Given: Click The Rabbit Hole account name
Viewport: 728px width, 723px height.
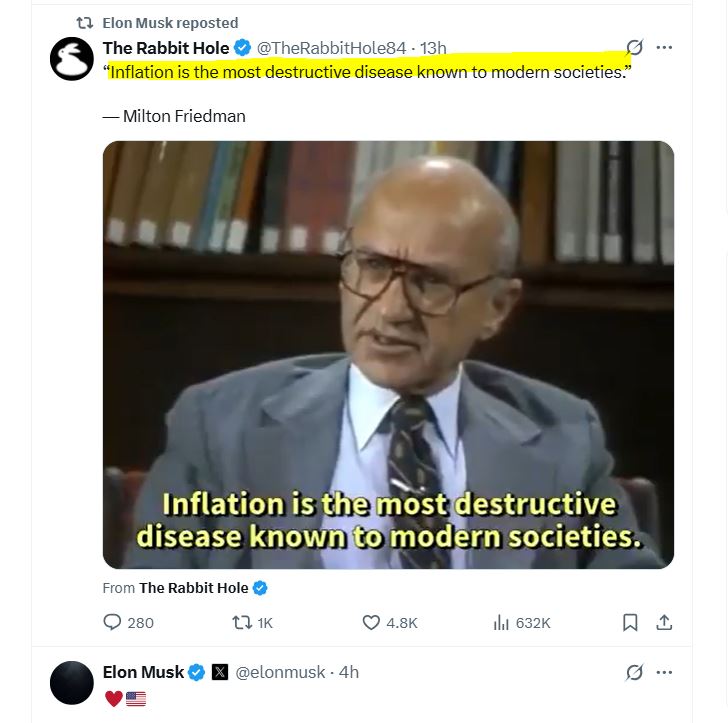Looking at the screenshot, I should [165, 48].
